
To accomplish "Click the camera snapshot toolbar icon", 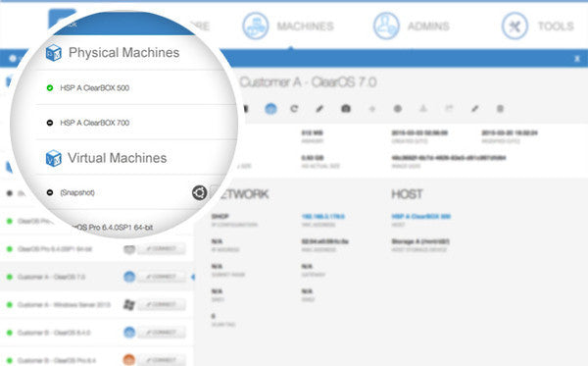I will pos(346,109).
